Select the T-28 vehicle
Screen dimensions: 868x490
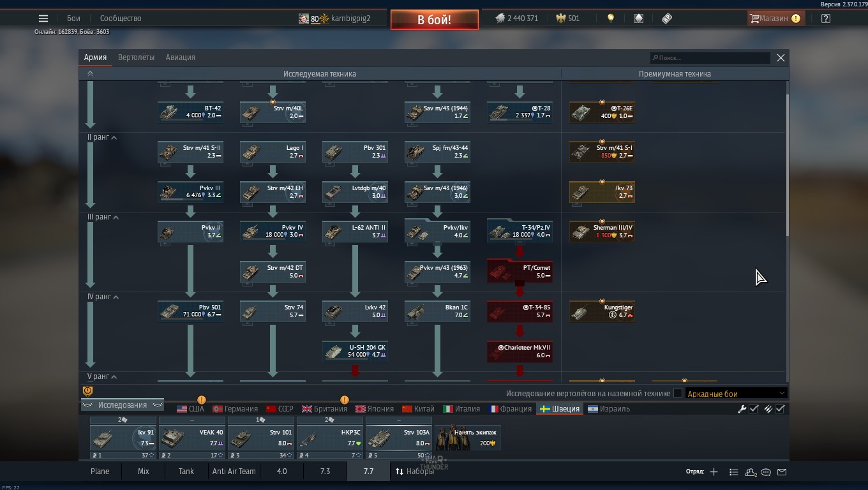coord(520,112)
